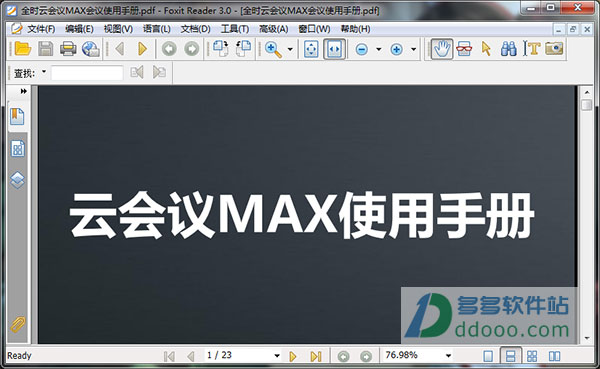600x369 pixels.
Task: Click the Print icon in the toolbar
Action: click(x=68, y=49)
